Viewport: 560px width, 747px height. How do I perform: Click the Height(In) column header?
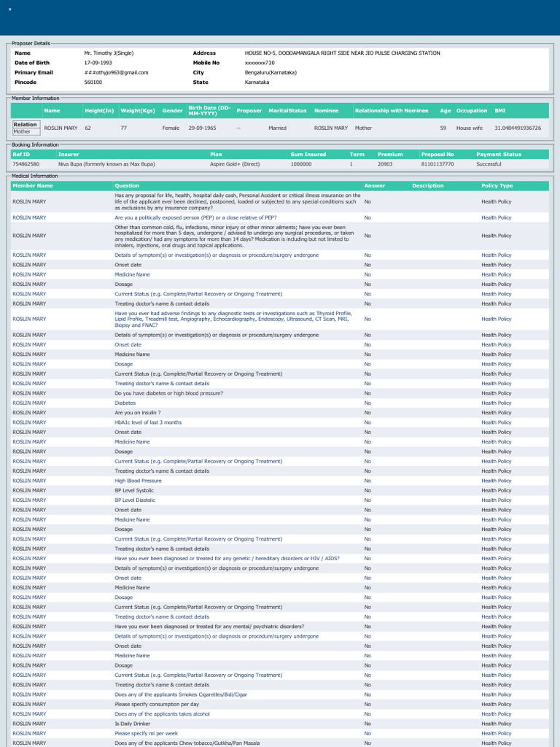tap(99, 111)
